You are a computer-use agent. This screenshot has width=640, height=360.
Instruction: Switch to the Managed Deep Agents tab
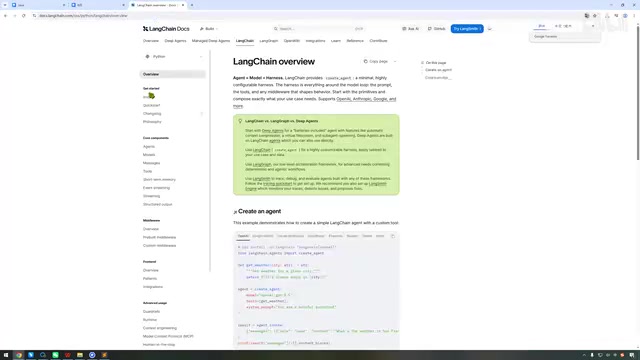click(x=211, y=41)
